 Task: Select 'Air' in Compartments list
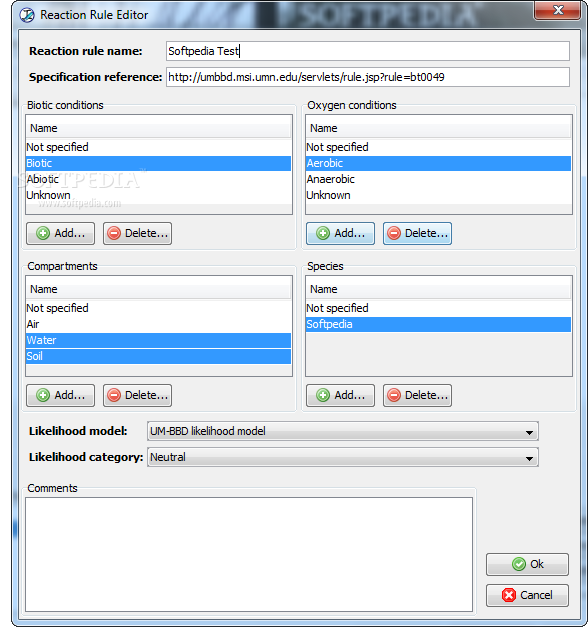(x=158, y=324)
